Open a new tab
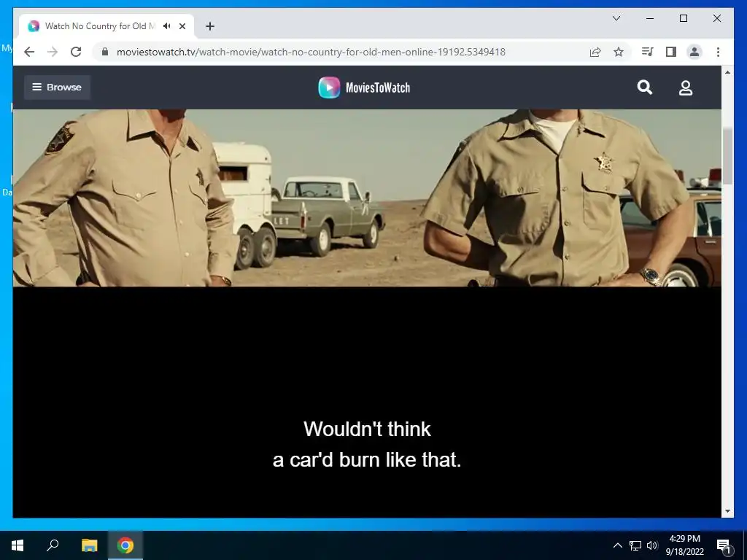The image size is (747, 560). tap(210, 26)
